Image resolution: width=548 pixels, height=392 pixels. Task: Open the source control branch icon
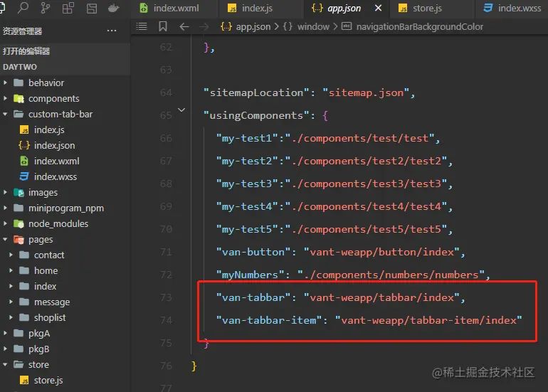coord(46,8)
